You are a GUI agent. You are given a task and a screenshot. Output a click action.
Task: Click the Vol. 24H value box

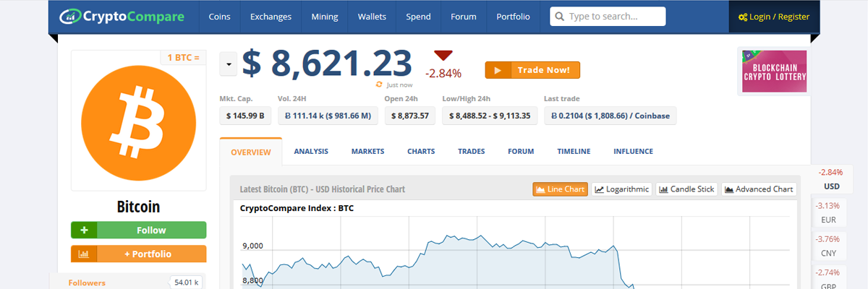[x=328, y=116]
